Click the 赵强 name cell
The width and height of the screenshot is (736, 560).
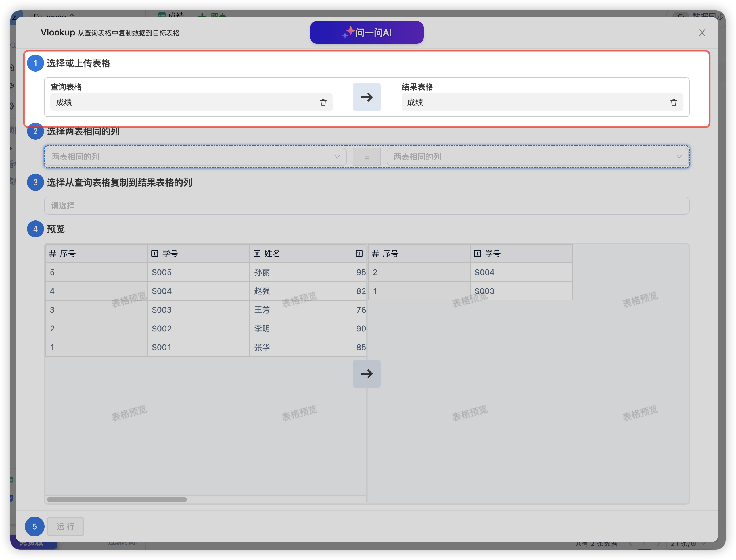[x=300, y=291]
